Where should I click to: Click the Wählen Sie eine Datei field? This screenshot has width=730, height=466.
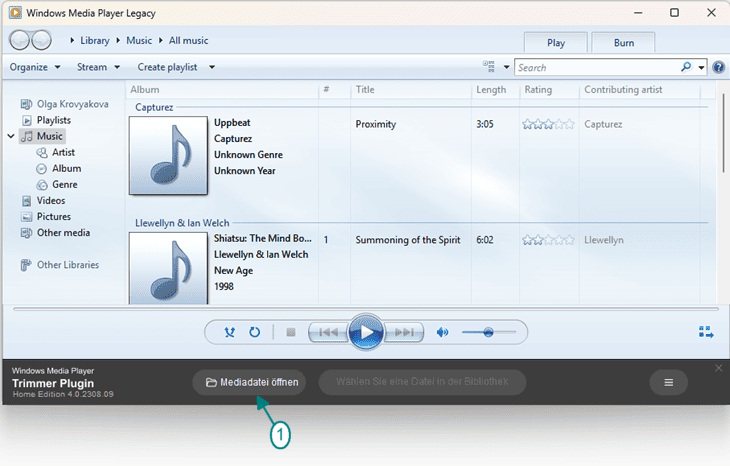click(x=422, y=383)
